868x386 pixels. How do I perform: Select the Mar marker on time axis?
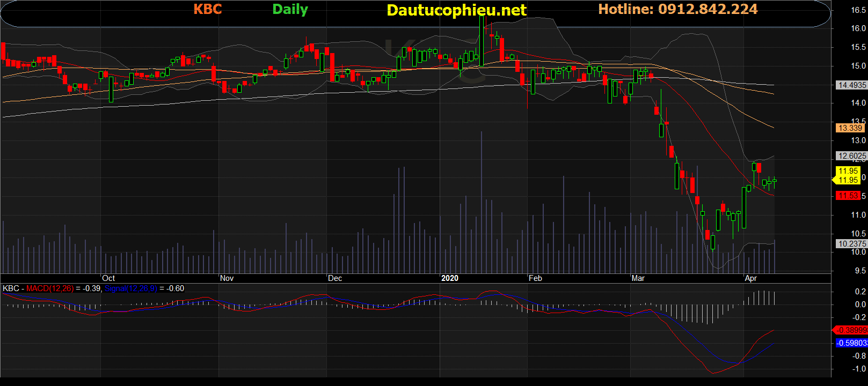[638, 278]
